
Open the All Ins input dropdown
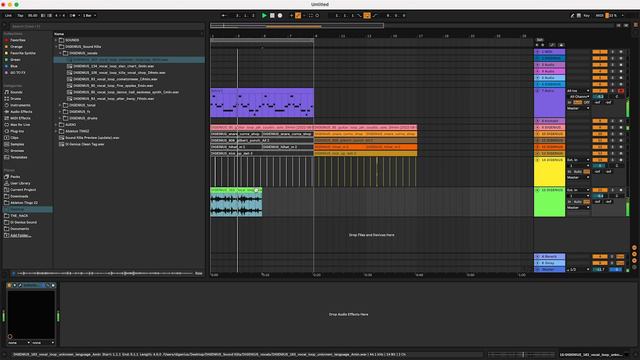coord(578,91)
